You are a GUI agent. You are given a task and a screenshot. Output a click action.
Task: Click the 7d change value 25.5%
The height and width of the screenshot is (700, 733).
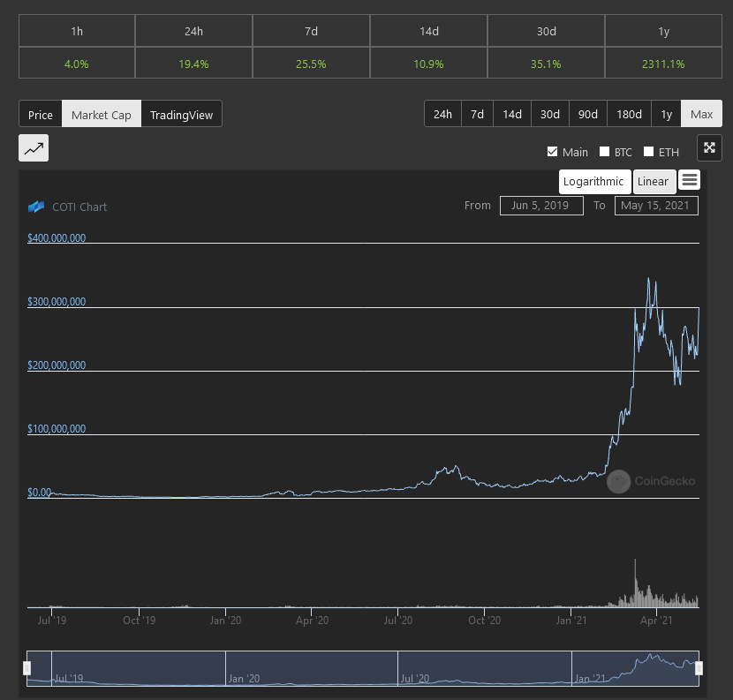(311, 64)
